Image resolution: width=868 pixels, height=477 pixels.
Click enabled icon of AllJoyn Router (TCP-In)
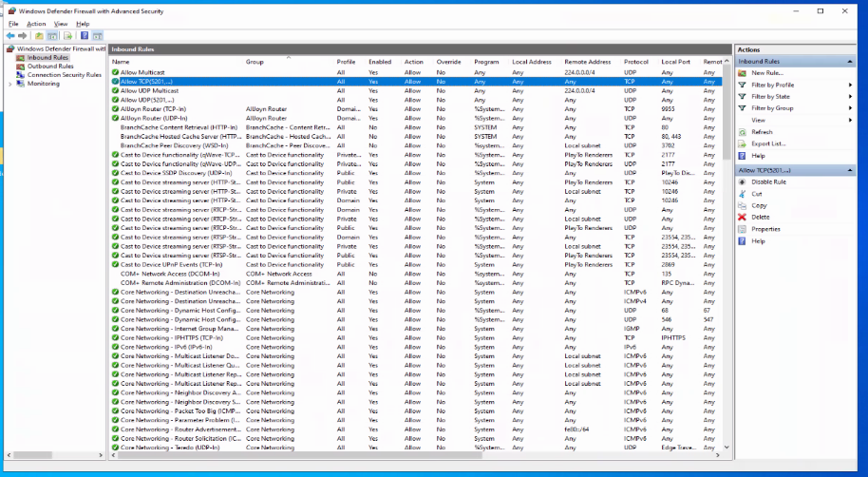115,109
